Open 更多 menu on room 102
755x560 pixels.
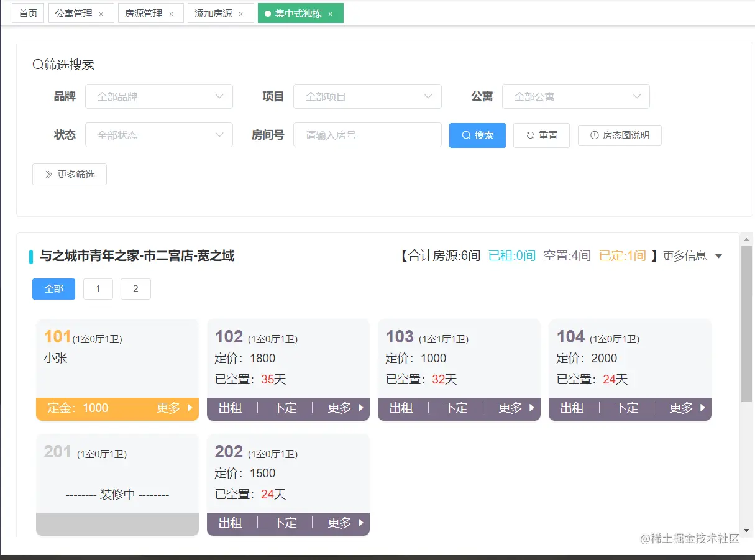(345, 408)
